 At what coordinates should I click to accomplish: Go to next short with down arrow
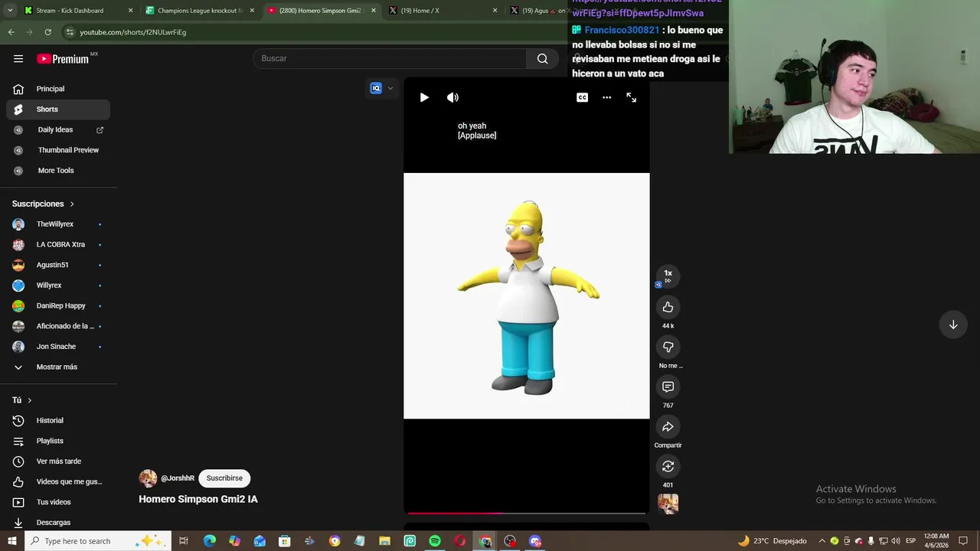click(953, 324)
